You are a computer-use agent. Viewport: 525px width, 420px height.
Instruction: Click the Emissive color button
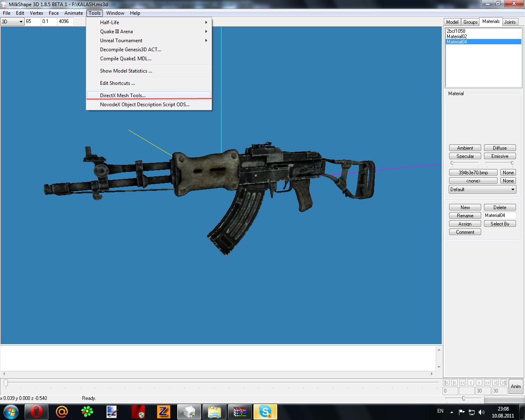coord(500,156)
